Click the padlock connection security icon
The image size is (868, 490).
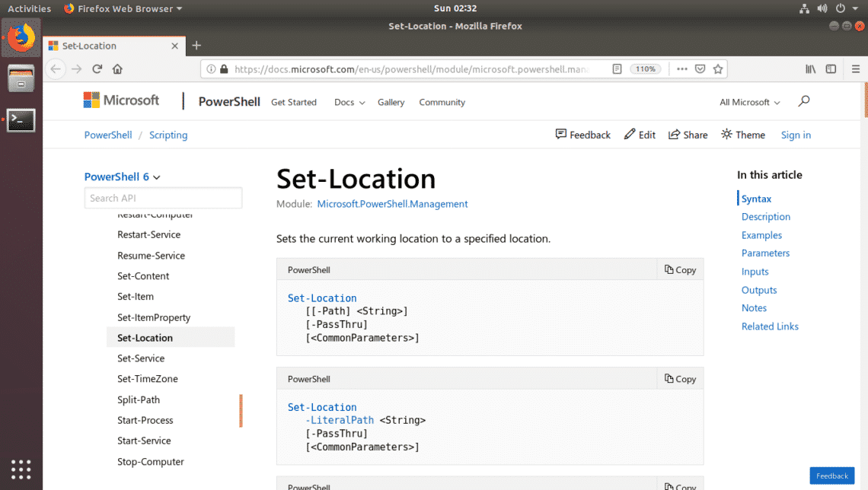tap(224, 69)
